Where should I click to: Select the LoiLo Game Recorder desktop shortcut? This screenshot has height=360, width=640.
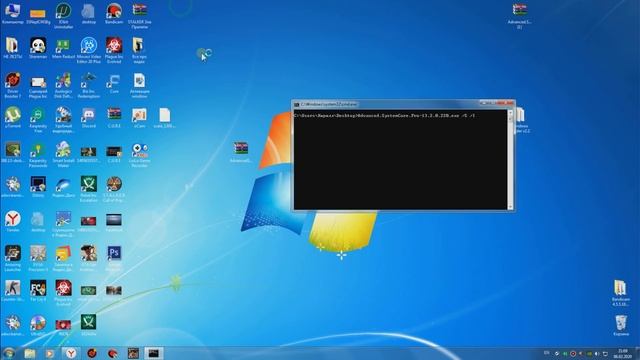pos(140,154)
